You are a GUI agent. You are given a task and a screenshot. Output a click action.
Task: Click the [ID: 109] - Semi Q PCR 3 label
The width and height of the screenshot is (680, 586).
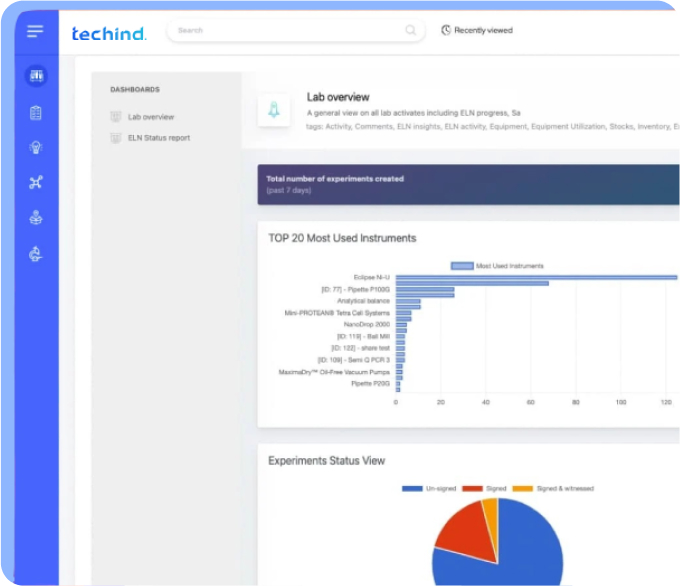pos(353,360)
